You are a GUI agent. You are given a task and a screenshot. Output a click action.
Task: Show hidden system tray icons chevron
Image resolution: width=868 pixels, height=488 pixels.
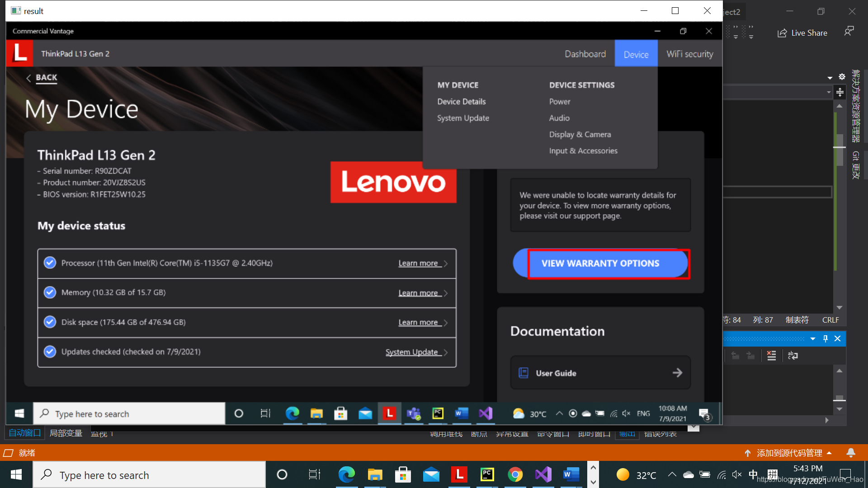point(672,474)
